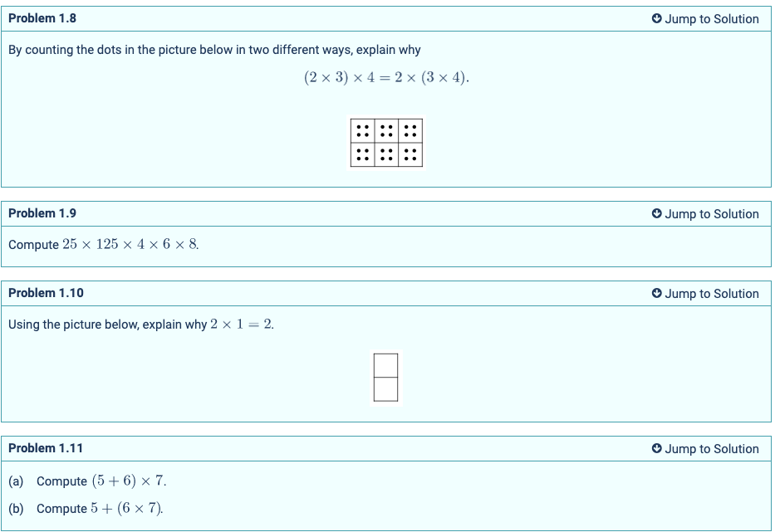
Task: Click the (2 × 3) × 4 equation
Action: (386, 78)
